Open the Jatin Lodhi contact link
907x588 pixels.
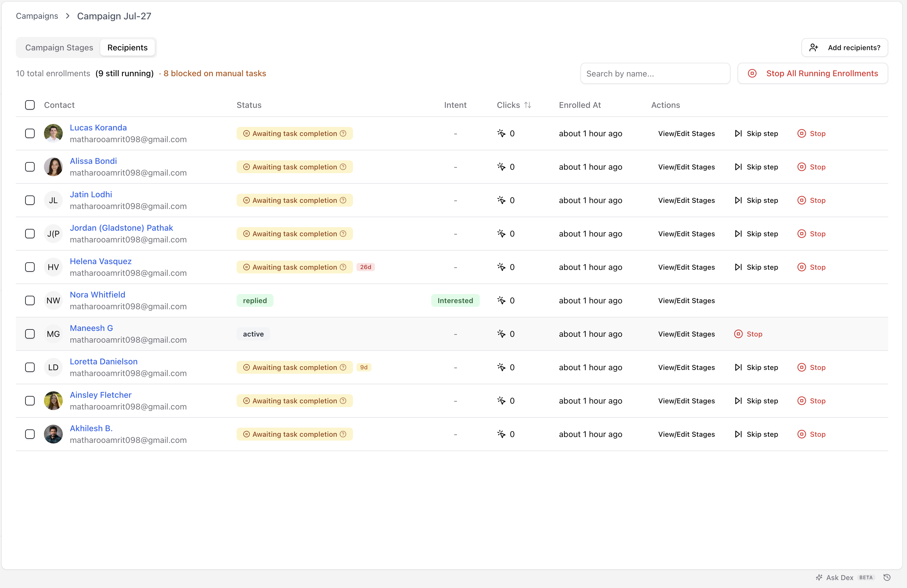coord(91,194)
